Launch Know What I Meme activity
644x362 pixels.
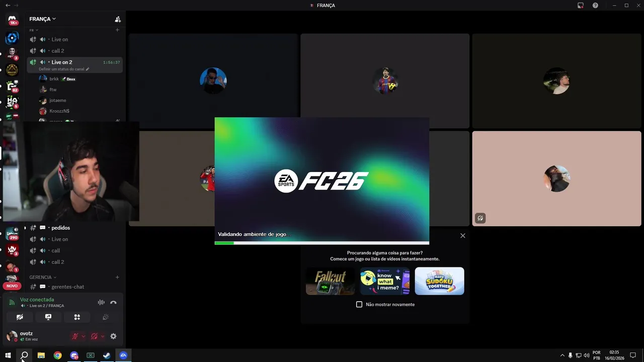(385, 281)
